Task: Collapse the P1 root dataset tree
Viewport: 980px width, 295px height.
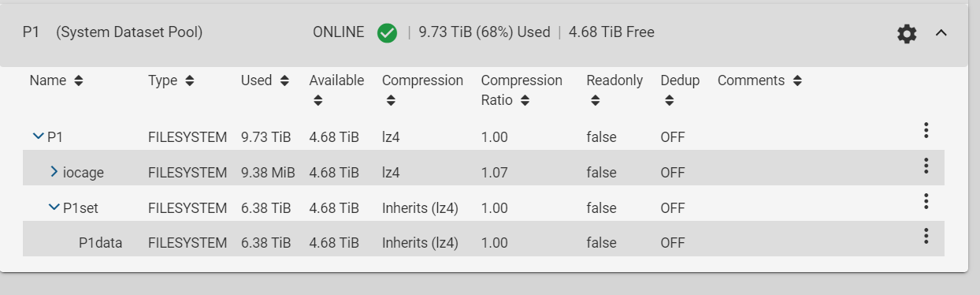Action: pos(38,136)
